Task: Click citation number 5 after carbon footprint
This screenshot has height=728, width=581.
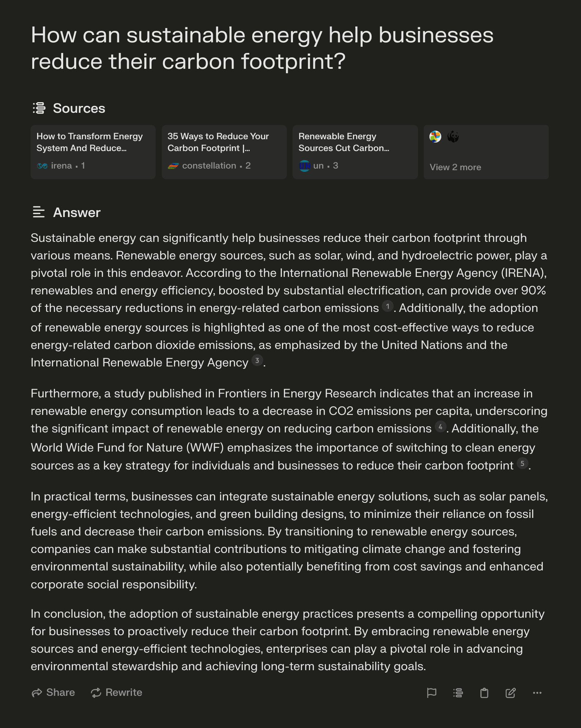Action: pyautogui.click(x=522, y=463)
